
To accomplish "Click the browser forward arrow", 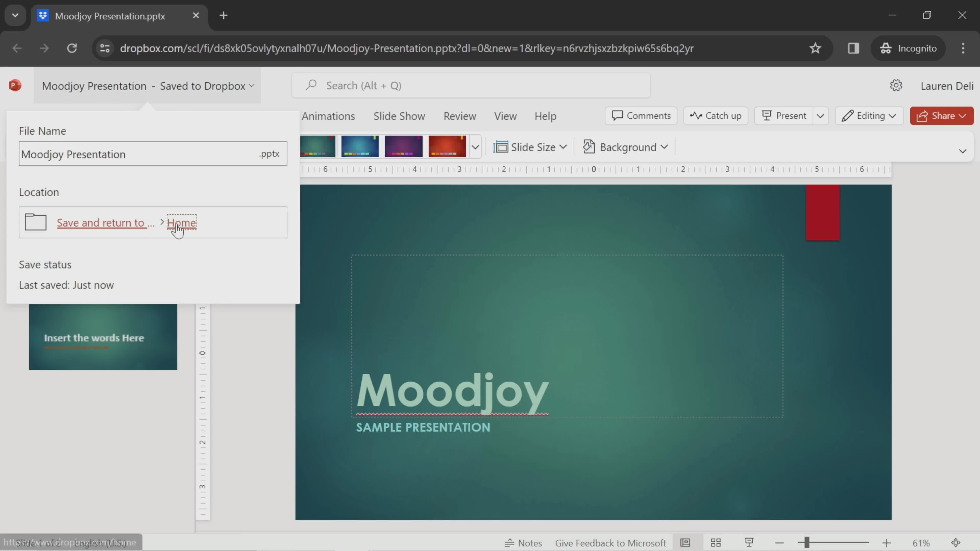I will pos(44,48).
